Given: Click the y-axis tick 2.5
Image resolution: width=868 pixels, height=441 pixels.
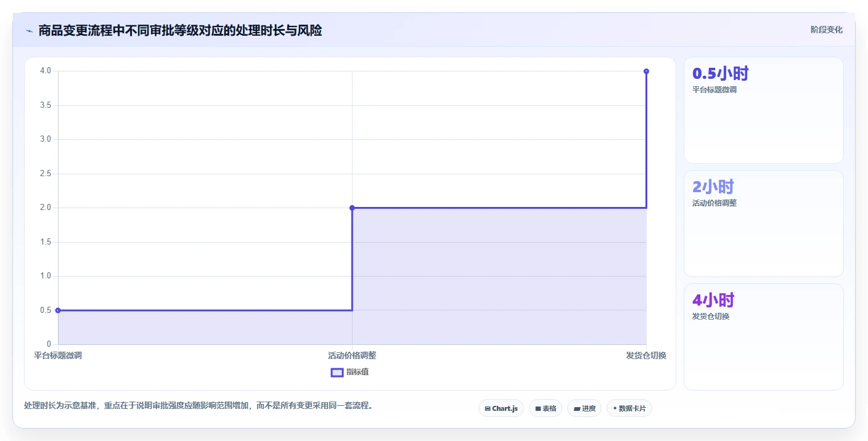Looking at the screenshot, I should (x=46, y=174).
